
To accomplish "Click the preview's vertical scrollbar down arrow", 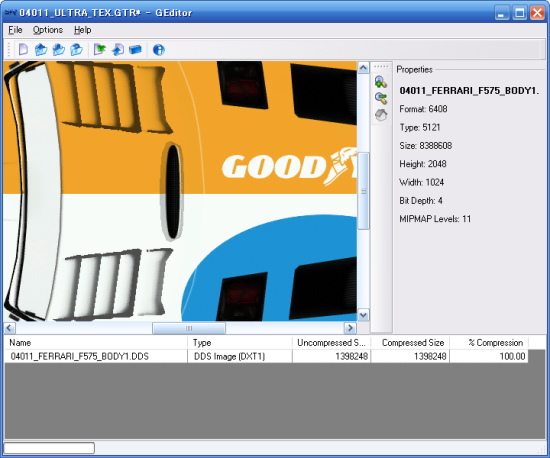I will (x=363, y=315).
